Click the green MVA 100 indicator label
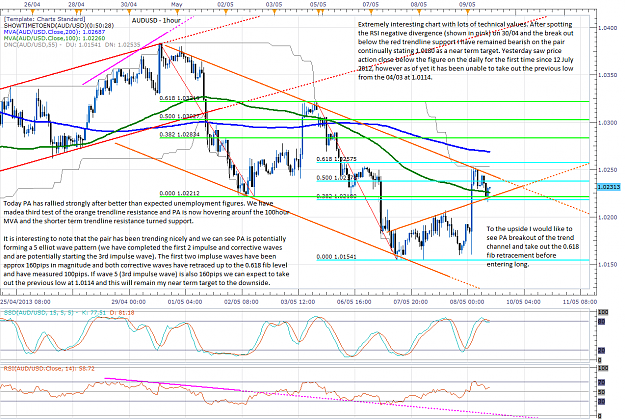This screenshot has height=419, width=625. [x=54, y=38]
